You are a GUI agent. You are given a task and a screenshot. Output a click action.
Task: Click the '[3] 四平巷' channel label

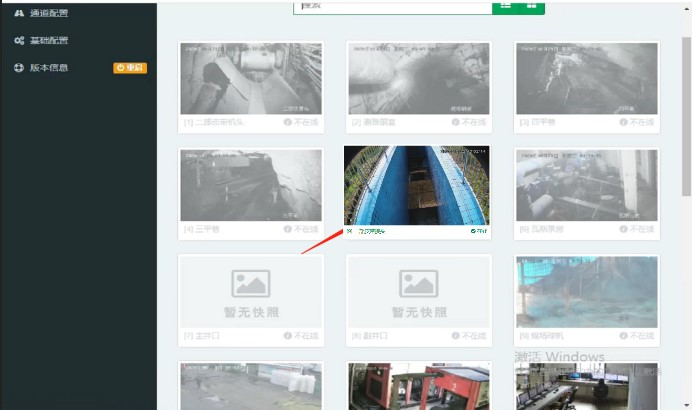[x=538, y=122]
